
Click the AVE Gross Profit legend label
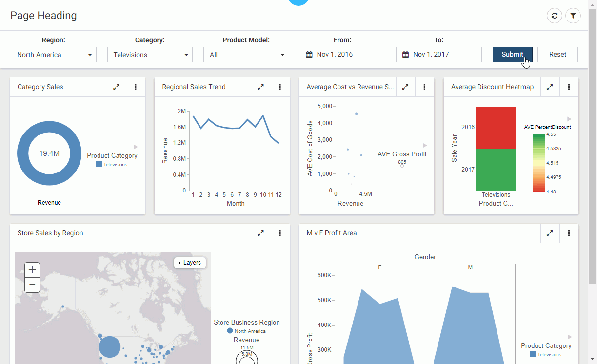coord(402,154)
